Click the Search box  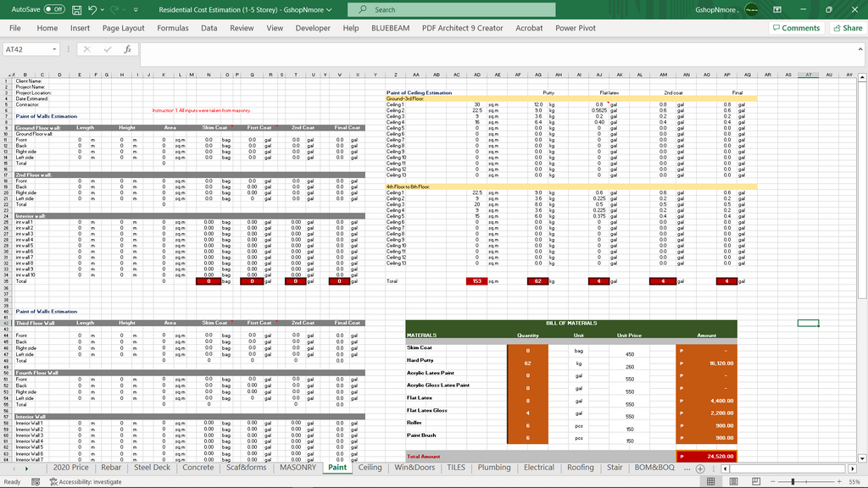(x=451, y=9)
